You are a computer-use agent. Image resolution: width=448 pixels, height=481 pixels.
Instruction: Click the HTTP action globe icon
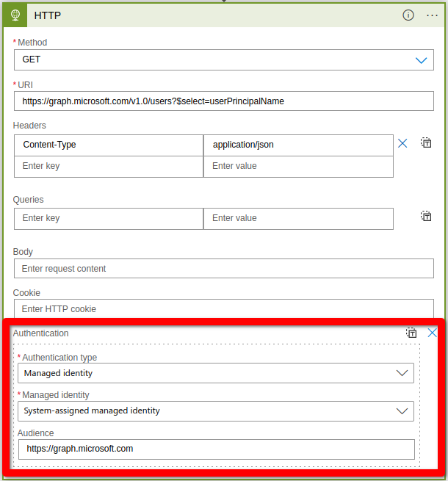[x=15, y=15]
